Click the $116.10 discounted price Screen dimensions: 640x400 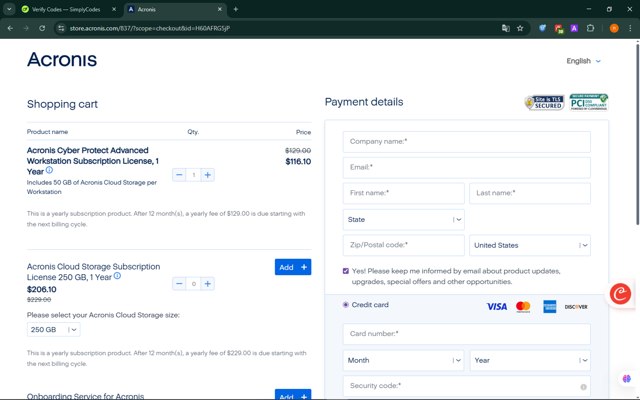[x=298, y=162]
